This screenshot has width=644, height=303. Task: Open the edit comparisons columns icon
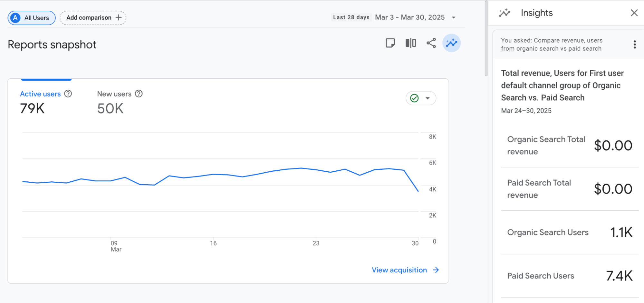pos(411,43)
